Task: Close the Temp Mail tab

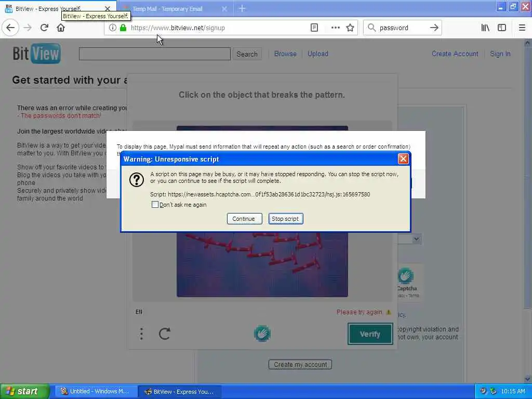Action: (x=224, y=9)
